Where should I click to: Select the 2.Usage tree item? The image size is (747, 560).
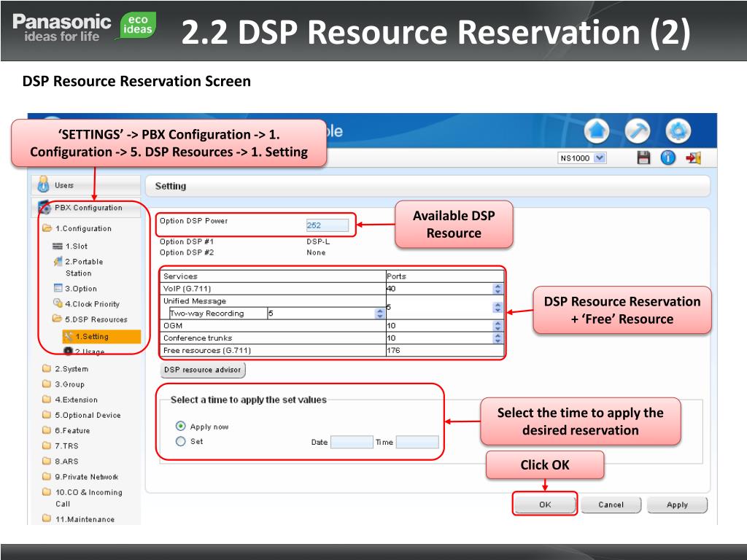click(x=84, y=351)
